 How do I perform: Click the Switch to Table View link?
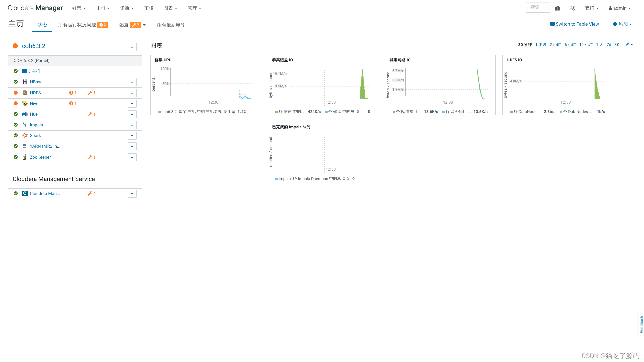click(574, 24)
